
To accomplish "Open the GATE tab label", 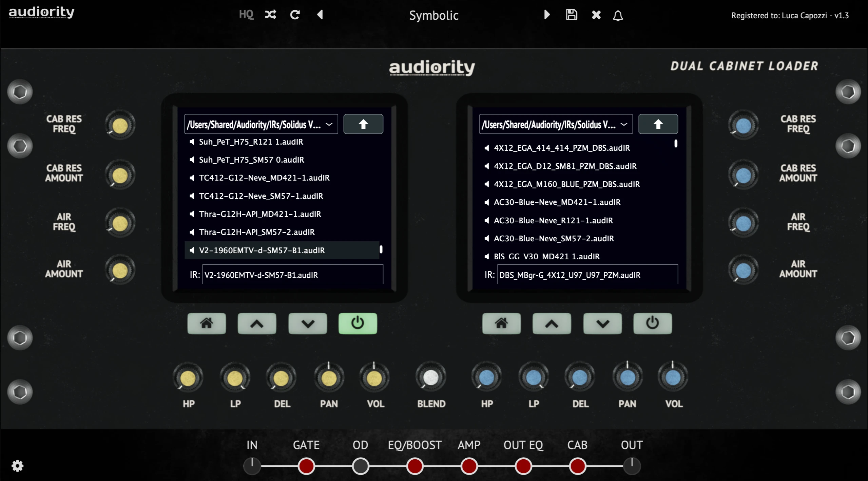I will pos(306,445).
